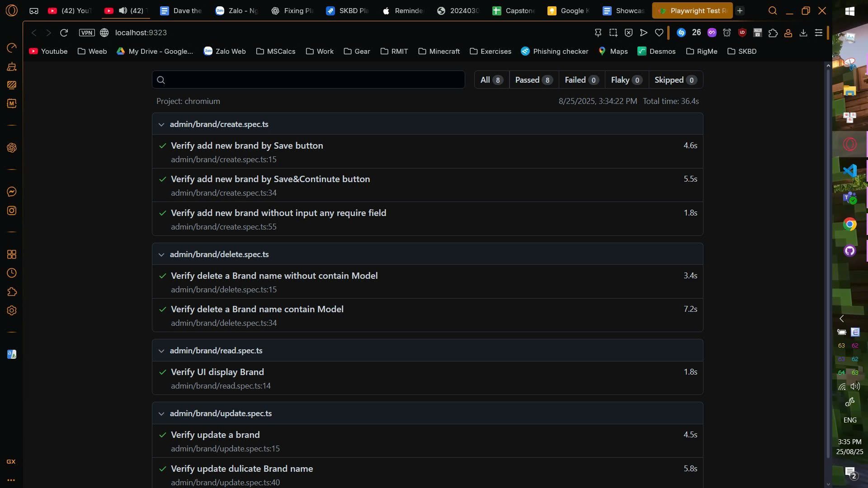
Task: Open Messenger icon in sidebar
Action: pos(12,192)
